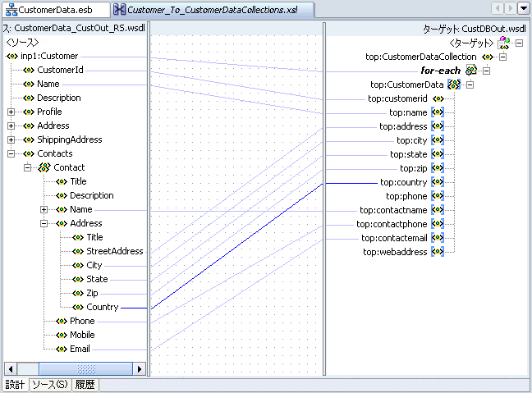Select the Name node under Customer
Viewport: 532px width, 393px height.
click(x=48, y=84)
